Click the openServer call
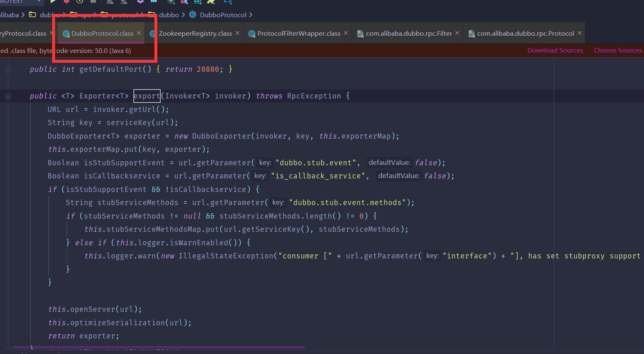This screenshot has height=354, width=644. [93, 309]
